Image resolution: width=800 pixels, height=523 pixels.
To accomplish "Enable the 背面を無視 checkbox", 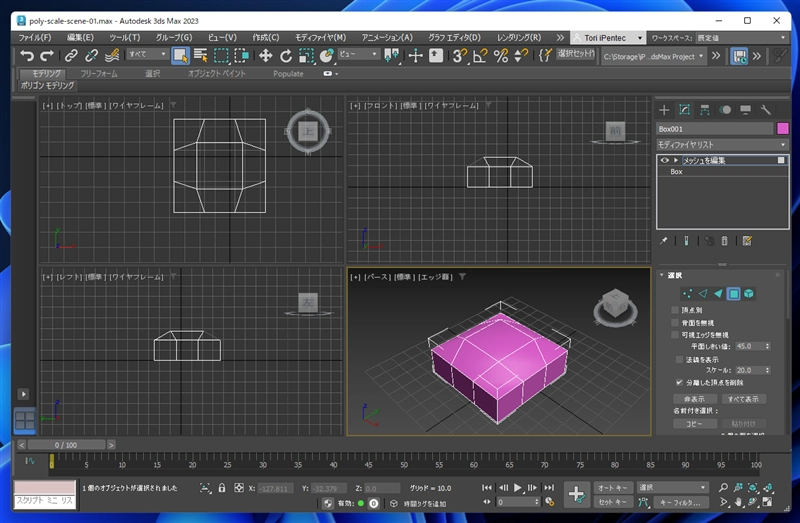I will pos(675,322).
